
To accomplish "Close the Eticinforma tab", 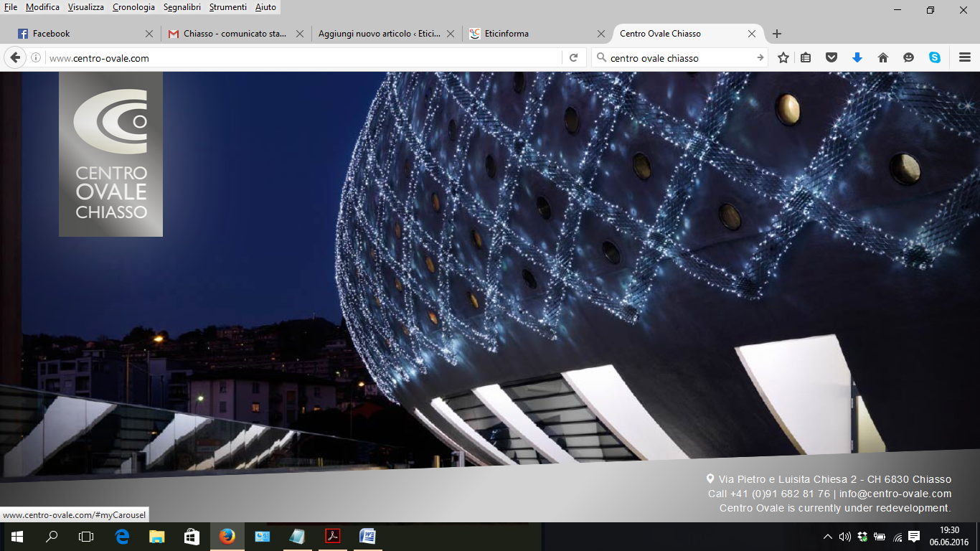I will pos(601,34).
